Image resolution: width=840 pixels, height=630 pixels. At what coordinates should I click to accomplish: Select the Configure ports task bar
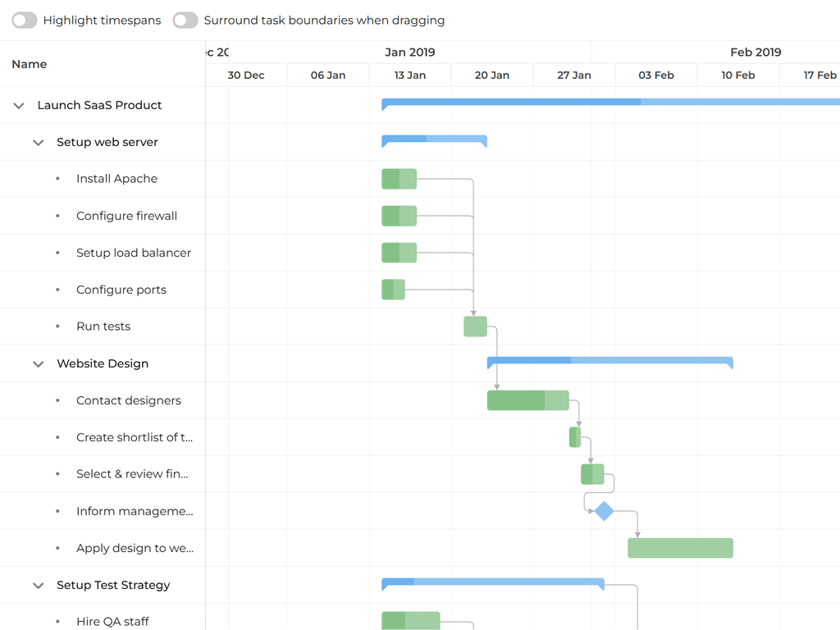pyautogui.click(x=393, y=290)
